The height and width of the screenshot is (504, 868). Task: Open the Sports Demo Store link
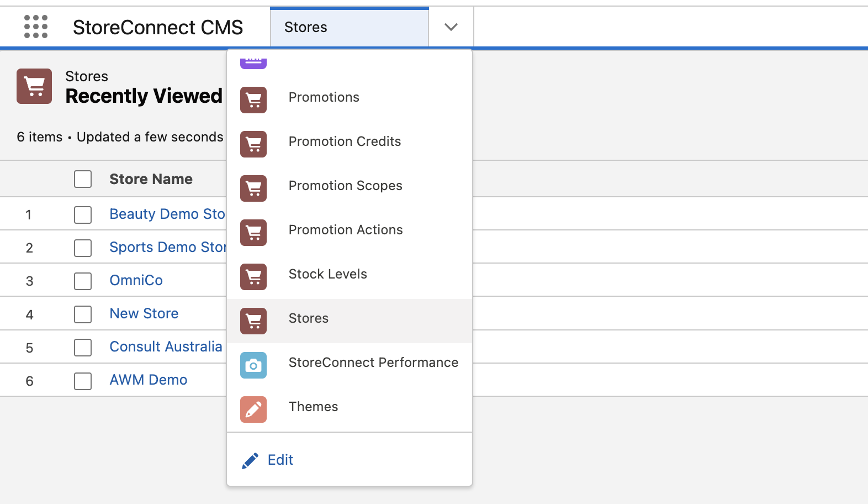tap(168, 247)
